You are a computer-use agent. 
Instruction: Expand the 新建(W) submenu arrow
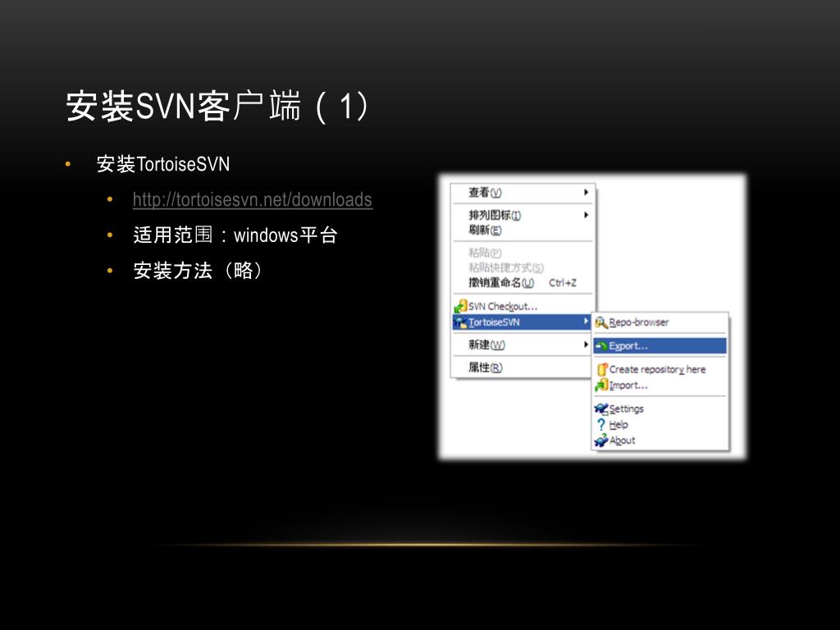point(586,345)
